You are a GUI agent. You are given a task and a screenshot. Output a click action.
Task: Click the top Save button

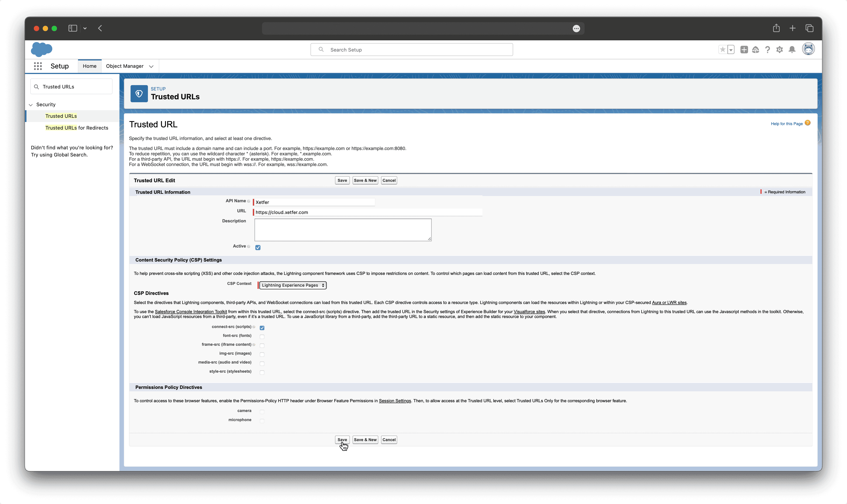pos(342,180)
